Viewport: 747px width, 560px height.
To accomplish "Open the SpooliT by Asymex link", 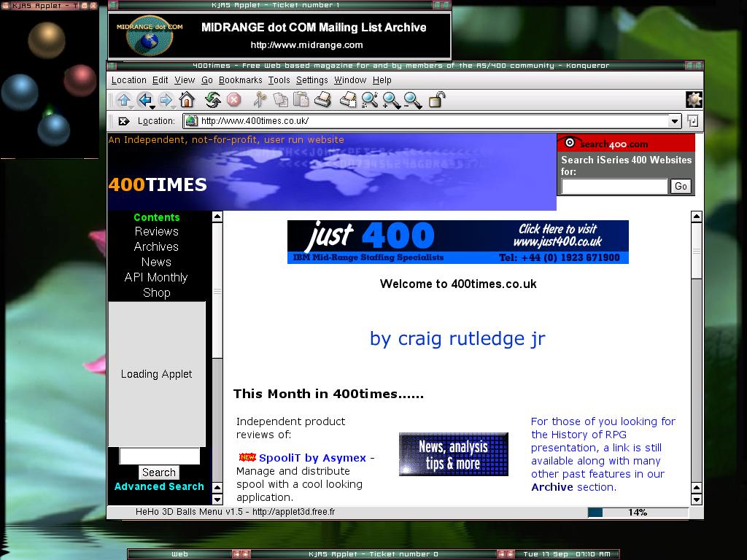I will 312,458.
